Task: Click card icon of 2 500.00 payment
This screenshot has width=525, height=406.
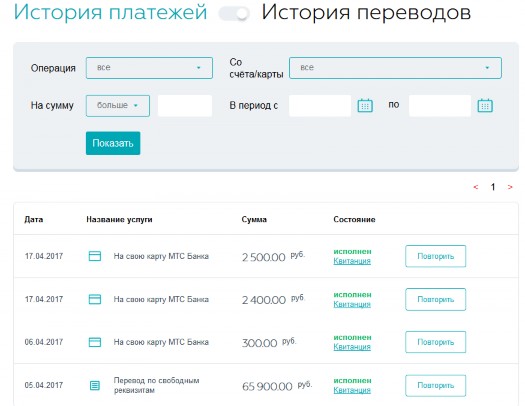Action: (x=95, y=256)
